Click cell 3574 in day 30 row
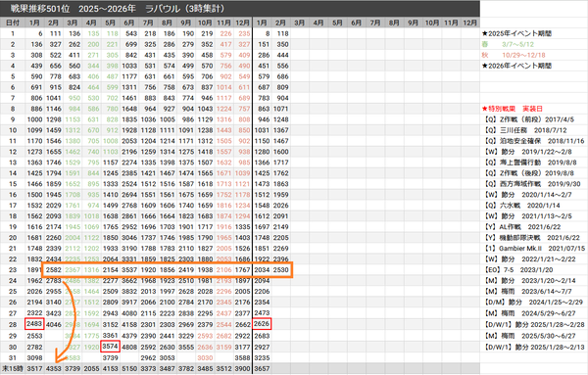 tap(110, 347)
